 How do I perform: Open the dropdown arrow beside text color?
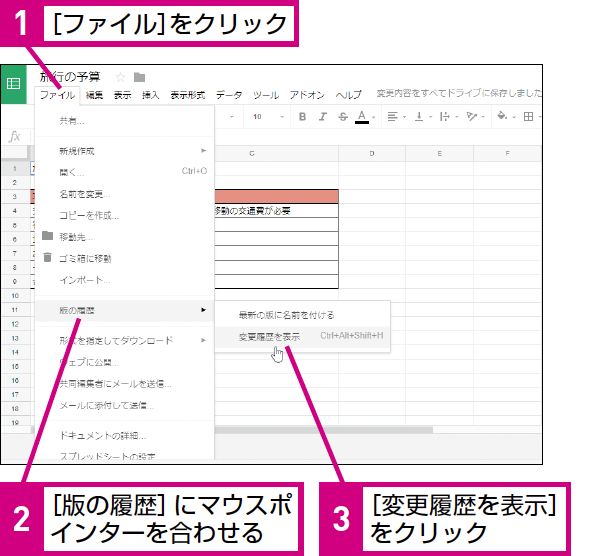374,117
